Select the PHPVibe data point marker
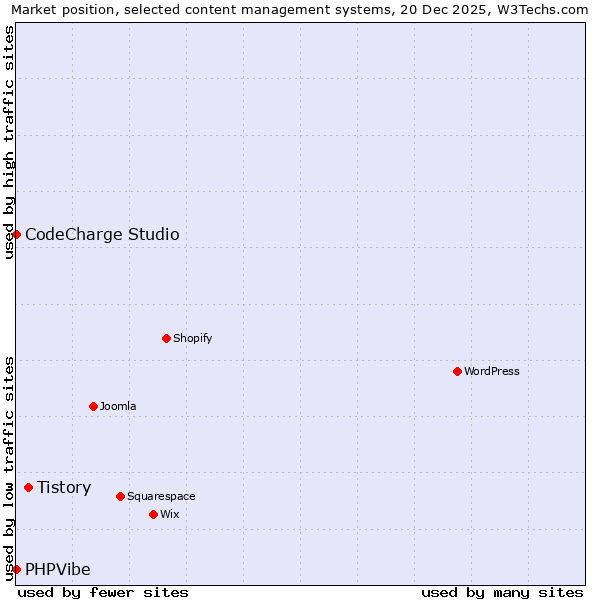Viewport: 600px width, 600px height. pos(16,569)
